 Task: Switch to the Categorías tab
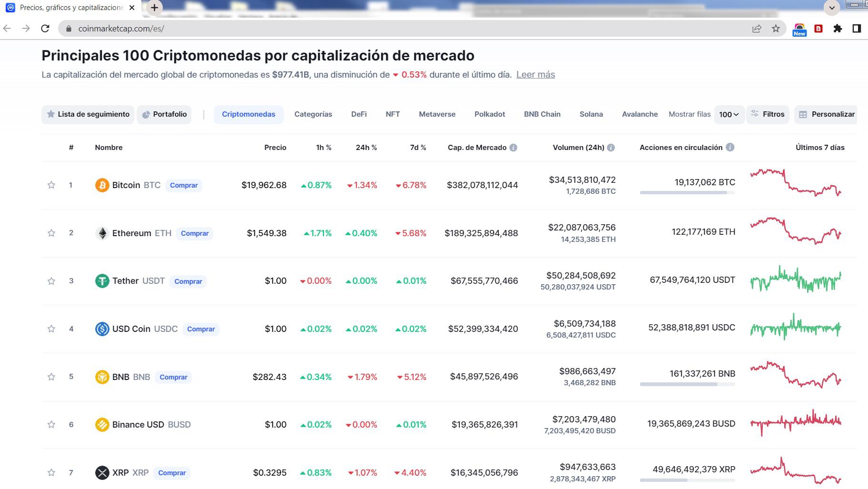313,115
